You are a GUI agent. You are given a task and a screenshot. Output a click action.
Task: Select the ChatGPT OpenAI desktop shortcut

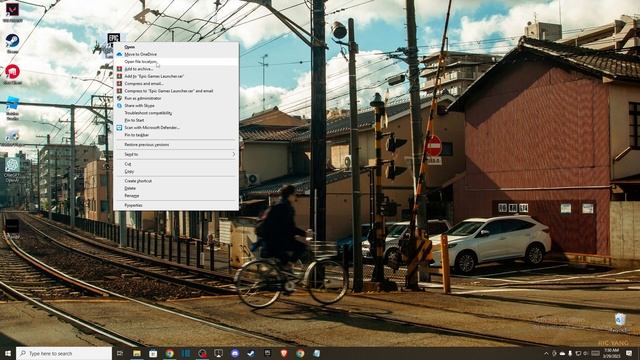coord(12,169)
